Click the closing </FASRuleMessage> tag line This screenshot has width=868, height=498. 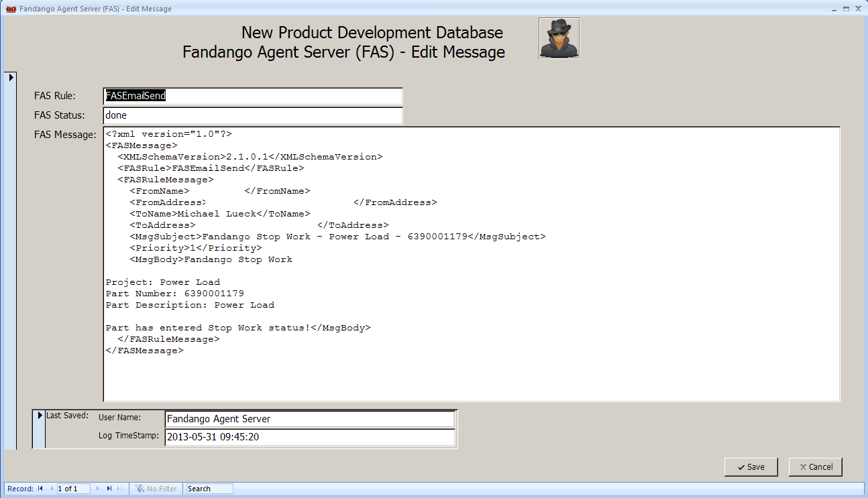[x=168, y=339]
